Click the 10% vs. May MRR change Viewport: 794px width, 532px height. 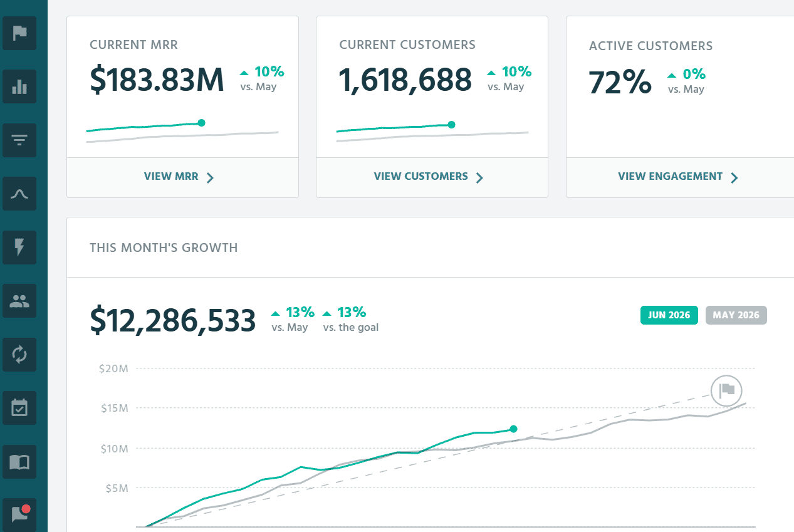coord(261,78)
